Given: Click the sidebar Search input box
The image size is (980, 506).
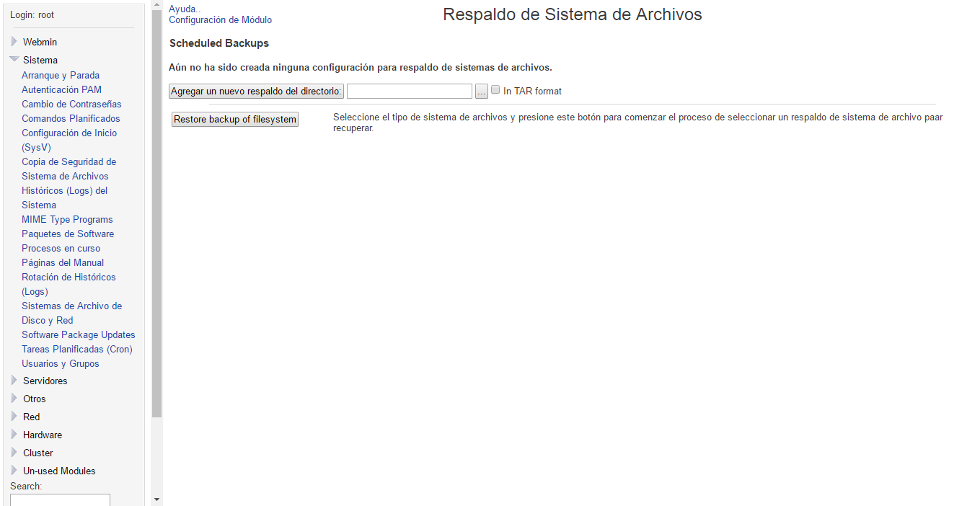Looking at the screenshot, I should click(x=60, y=500).
